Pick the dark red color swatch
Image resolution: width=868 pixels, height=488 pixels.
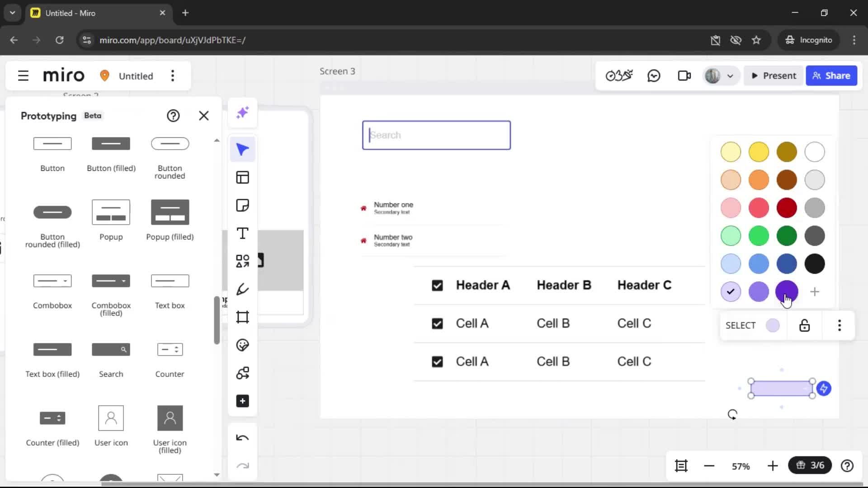tap(787, 208)
